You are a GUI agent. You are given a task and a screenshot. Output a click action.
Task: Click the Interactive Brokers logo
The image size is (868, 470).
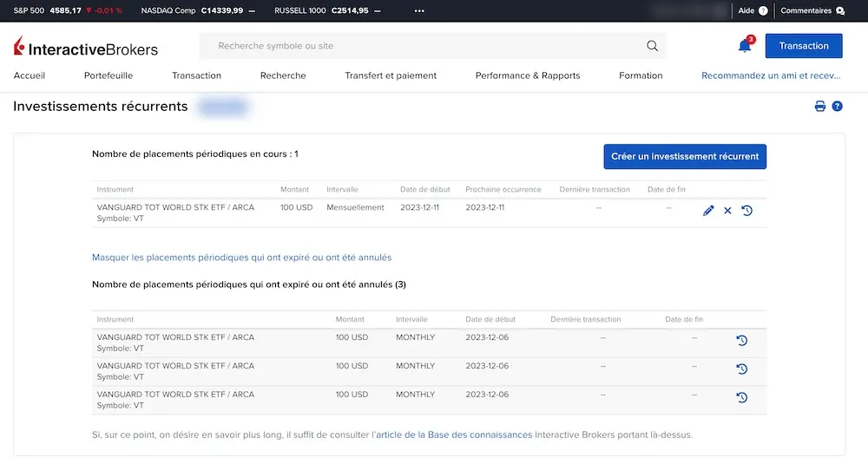(x=86, y=48)
